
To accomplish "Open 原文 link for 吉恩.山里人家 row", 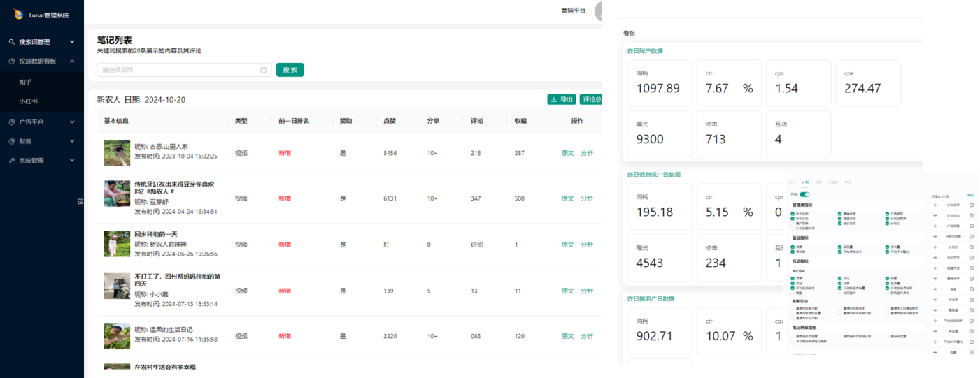I will click(x=567, y=153).
